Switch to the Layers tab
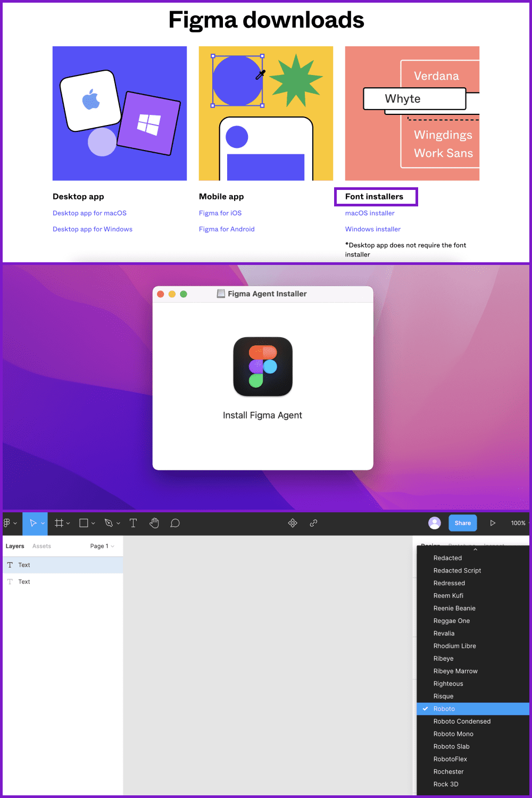The image size is (532, 798). (x=15, y=546)
